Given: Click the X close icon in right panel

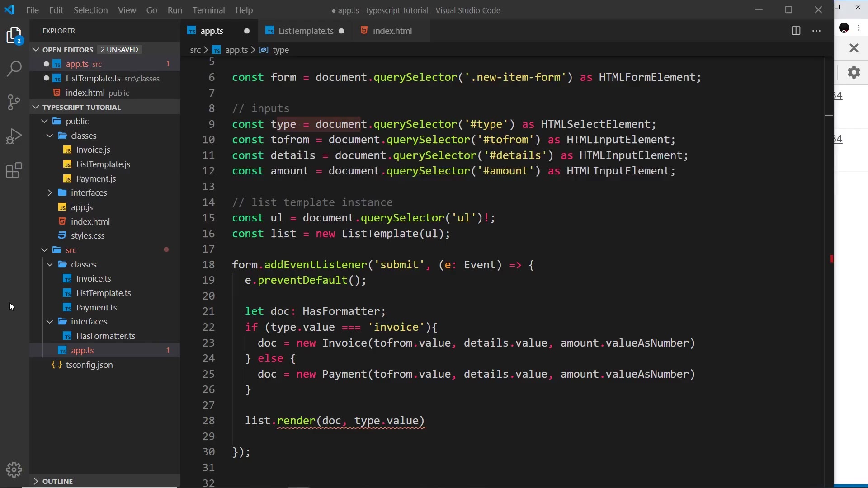Looking at the screenshot, I should tap(854, 48).
